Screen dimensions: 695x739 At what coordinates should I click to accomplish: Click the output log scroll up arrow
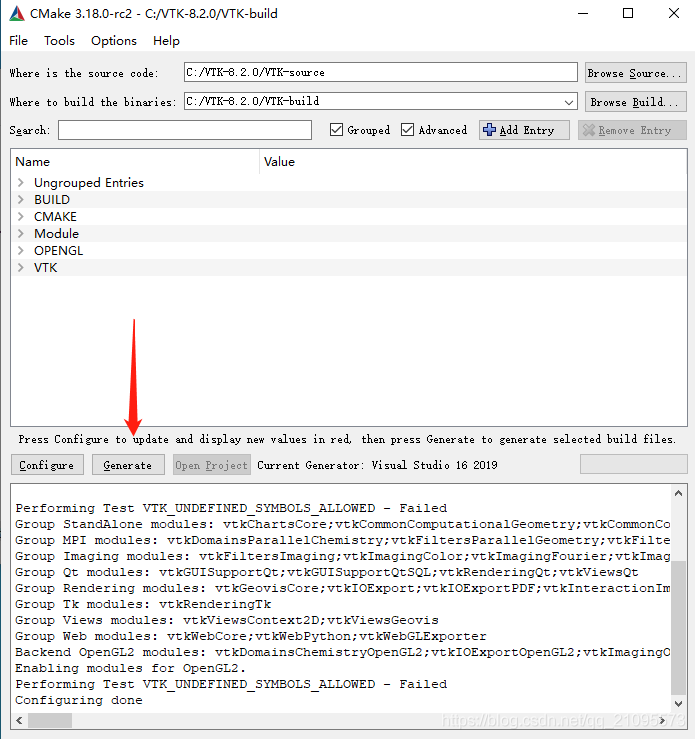tap(679, 493)
